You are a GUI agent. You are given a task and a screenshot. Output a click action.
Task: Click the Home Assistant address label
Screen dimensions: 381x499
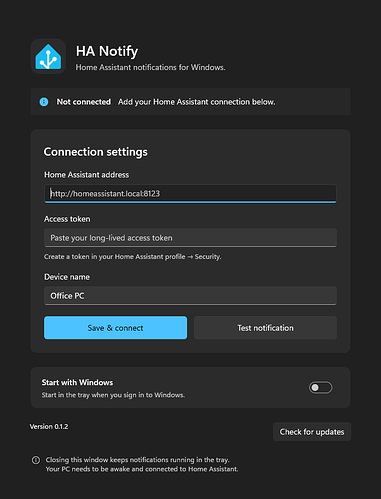[87, 175]
